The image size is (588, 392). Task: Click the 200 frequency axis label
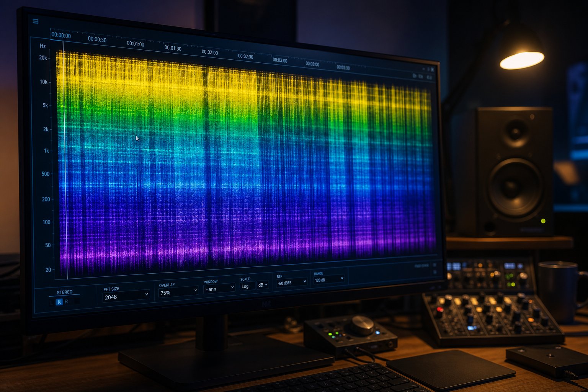pyautogui.click(x=46, y=199)
